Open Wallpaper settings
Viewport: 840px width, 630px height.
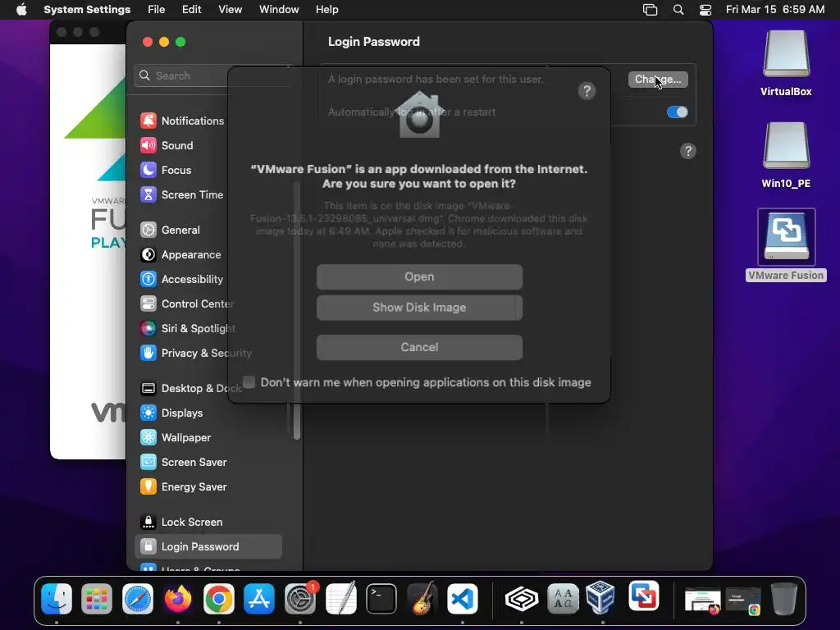pyautogui.click(x=176, y=438)
